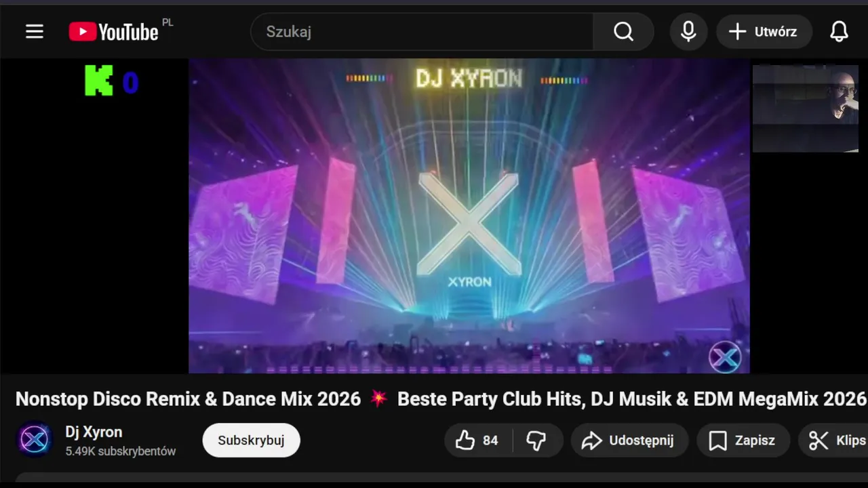Viewport: 868px width, 488px height.
Task: Create a clip with Klips
Action: [x=833, y=441]
